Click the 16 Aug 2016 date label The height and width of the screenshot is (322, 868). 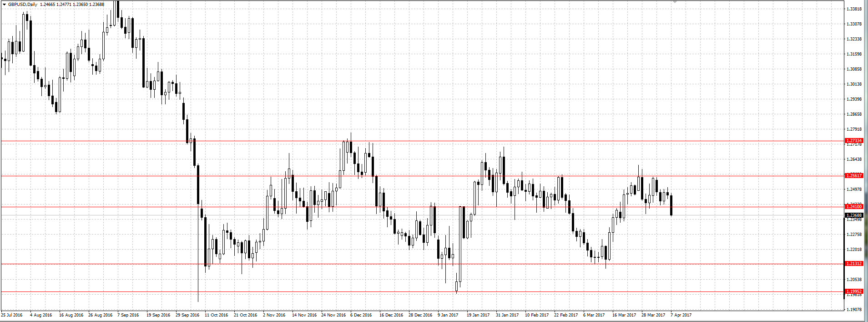point(71,315)
